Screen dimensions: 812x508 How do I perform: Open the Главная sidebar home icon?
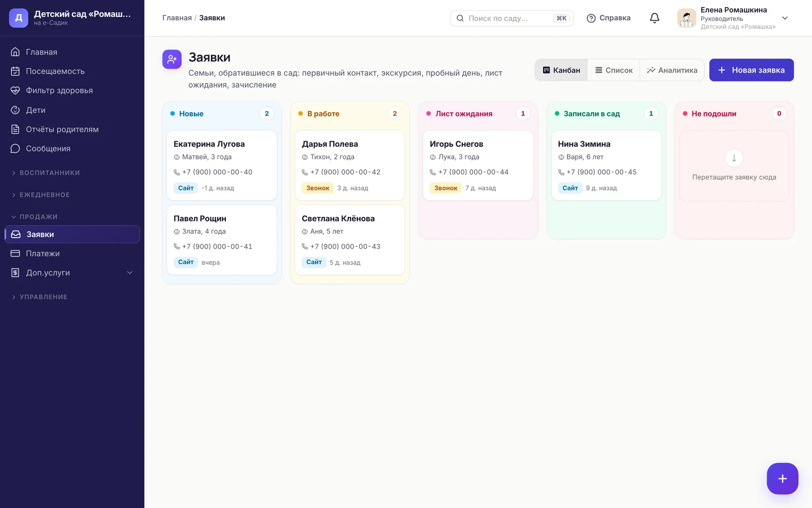pyautogui.click(x=15, y=52)
